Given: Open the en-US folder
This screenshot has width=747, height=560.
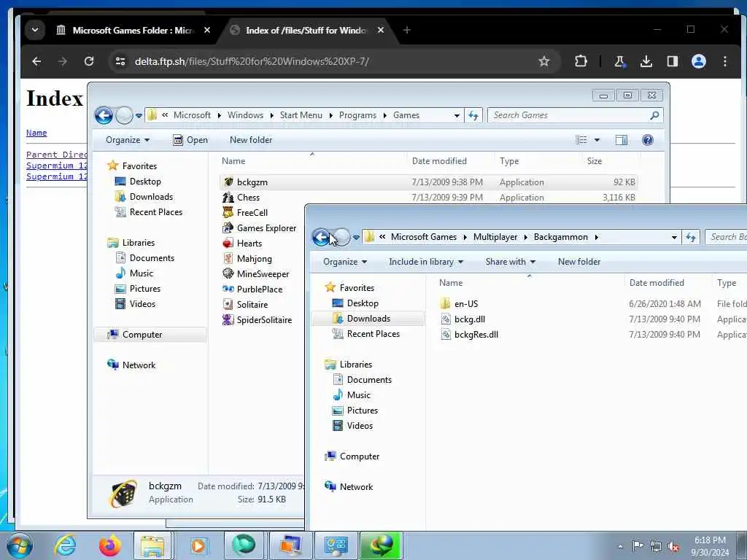Looking at the screenshot, I should (460, 304).
